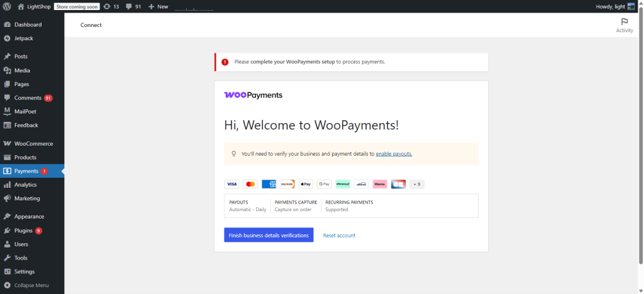Viewport: 644px width, 294px height.
Task: Click the Reset account link
Action: click(339, 236)
